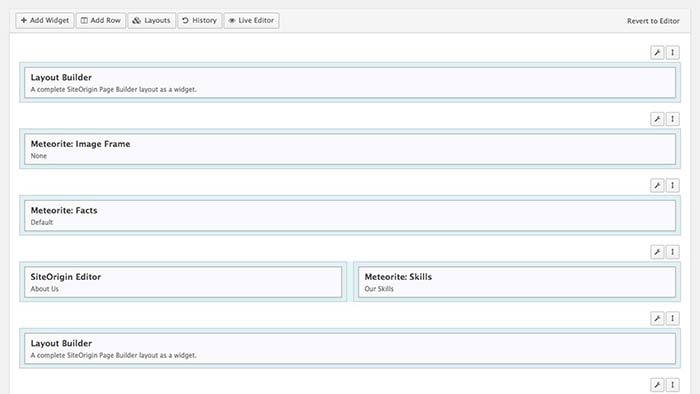Click the move handle below the last Layout Builder

(x=673, y=385)
